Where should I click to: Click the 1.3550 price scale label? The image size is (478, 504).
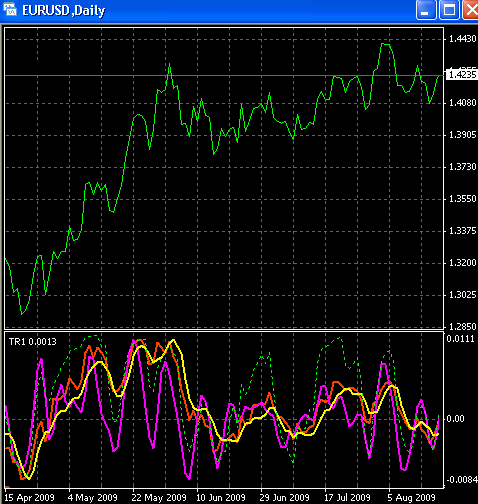click(x=463, y=199)
